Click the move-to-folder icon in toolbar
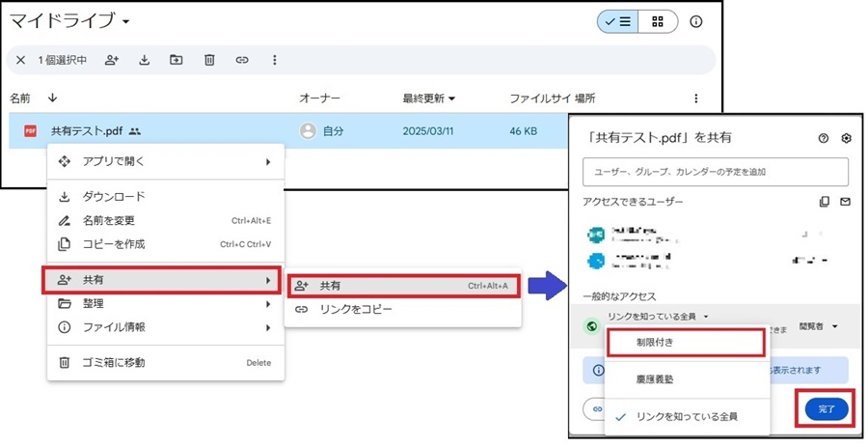The height and width of the screenshot is (447, 868). pyautogui.click(x=176, y=60)
